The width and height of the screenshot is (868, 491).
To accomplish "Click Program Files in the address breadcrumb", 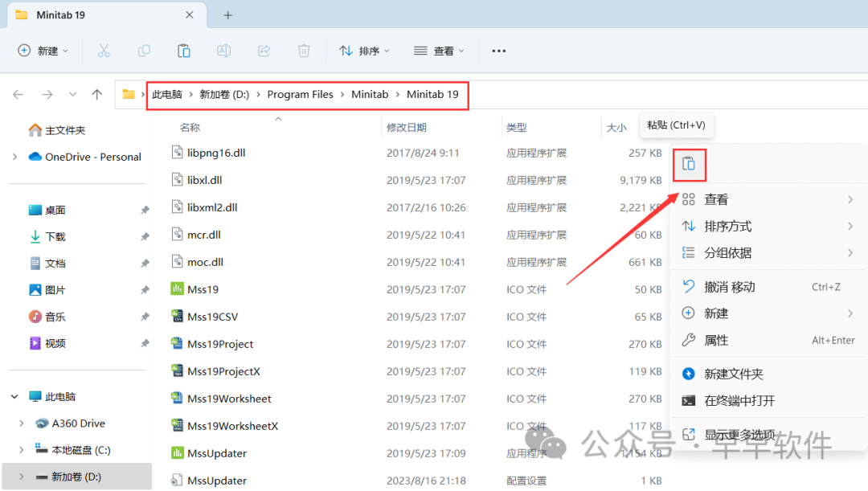I will pos(300,95).
